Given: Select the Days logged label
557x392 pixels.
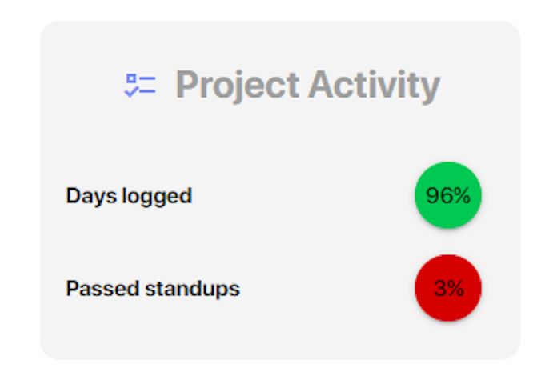Looking at the screenshot, I should pyautogui.click(x=129, y=196).
